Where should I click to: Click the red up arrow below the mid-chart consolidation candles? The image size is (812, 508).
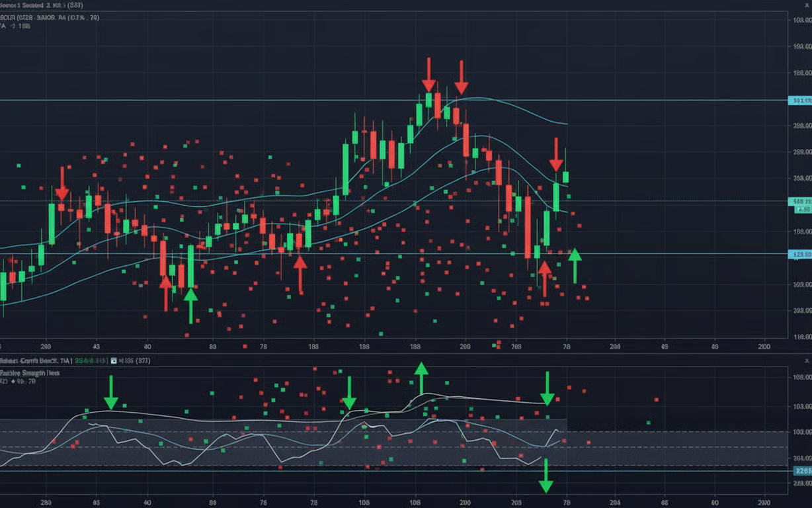click(300, 274)
